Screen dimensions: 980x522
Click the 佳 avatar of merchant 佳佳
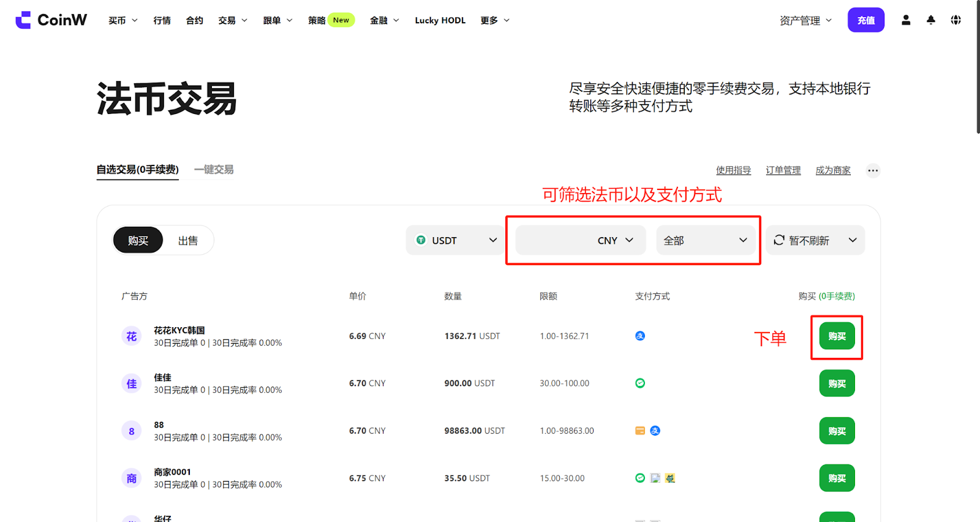(132, 384)
